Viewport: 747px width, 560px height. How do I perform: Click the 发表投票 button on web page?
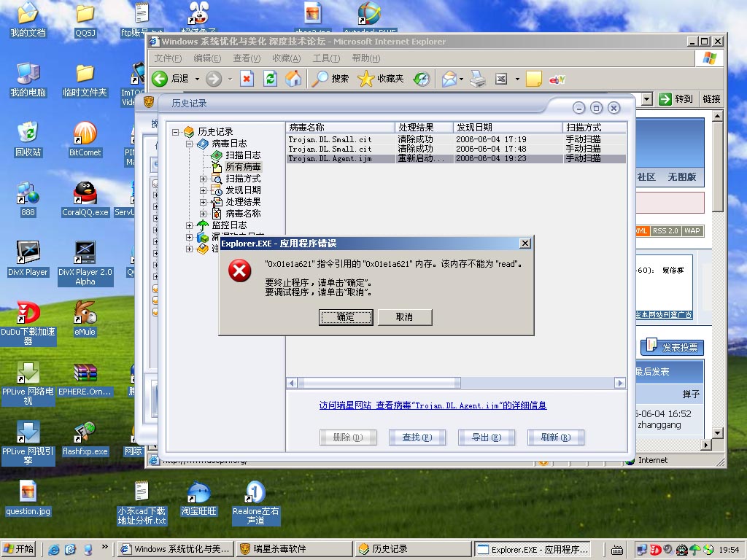672,347
